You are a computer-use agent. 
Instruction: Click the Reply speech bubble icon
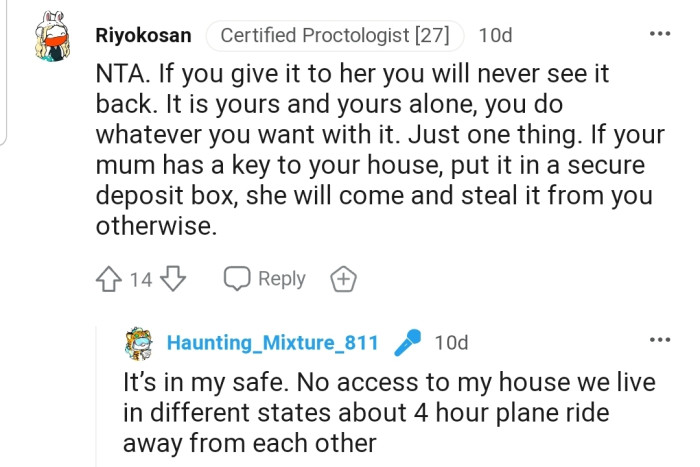pos(237,279)
